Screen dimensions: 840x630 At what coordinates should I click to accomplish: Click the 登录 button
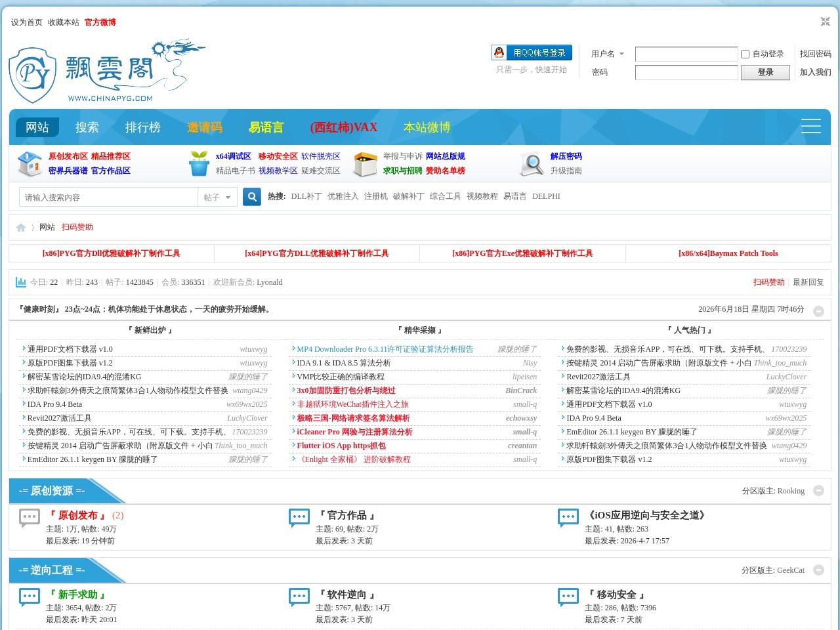[x=765, y=72]
